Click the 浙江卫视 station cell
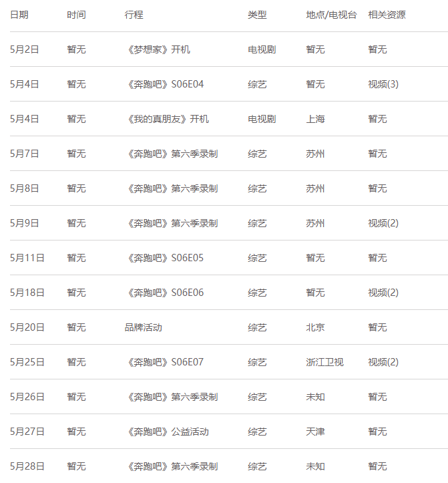Screen dimensions: 448x483 tap(324, 362)
